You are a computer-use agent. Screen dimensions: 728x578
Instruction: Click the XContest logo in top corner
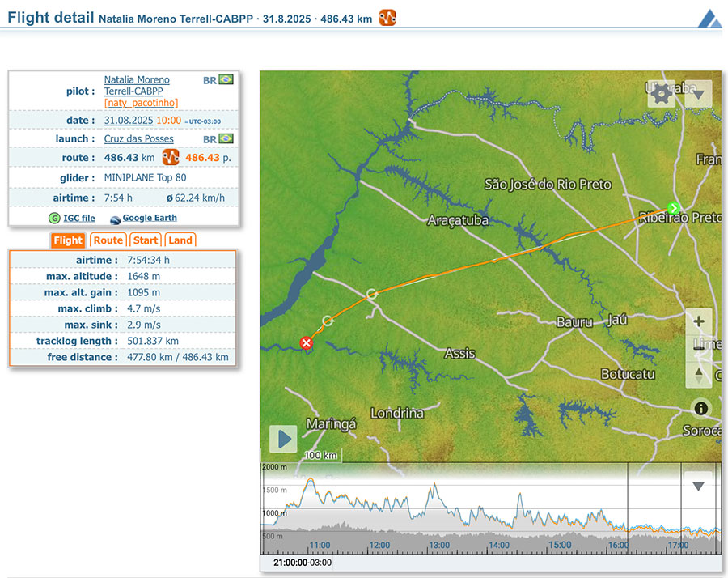709,18
